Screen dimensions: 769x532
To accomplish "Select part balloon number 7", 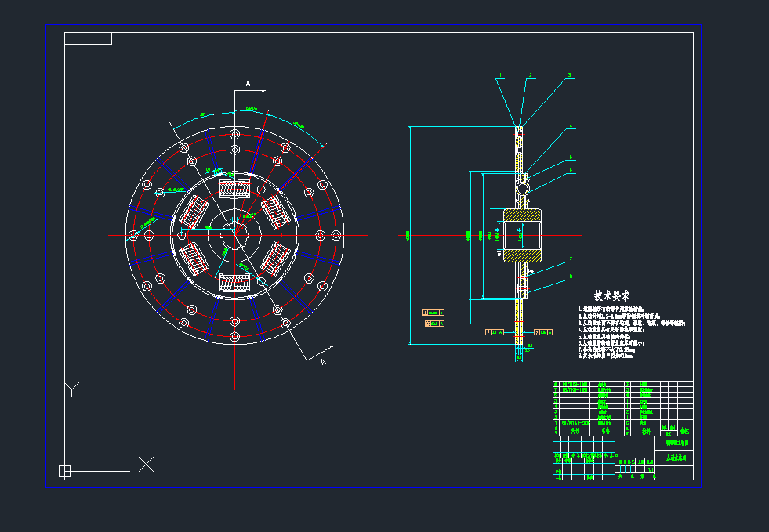I will tap(571, 259).
